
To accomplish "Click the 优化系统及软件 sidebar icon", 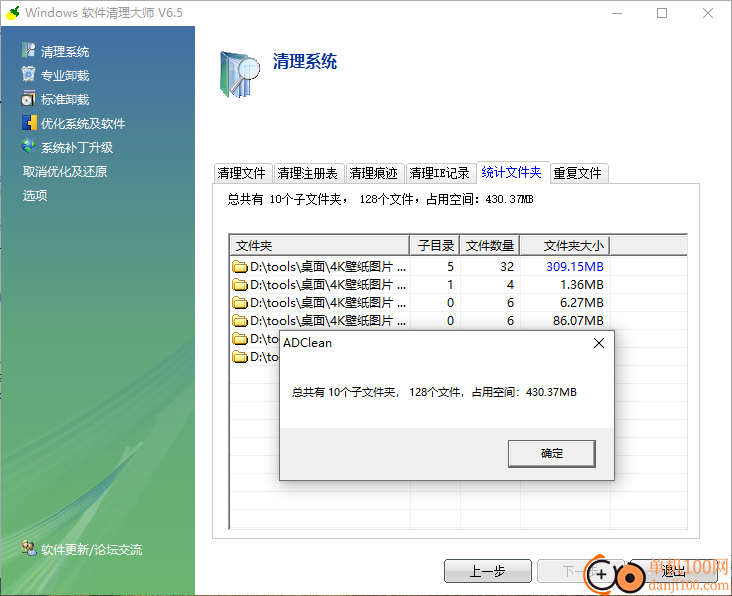I will point(29,123).
